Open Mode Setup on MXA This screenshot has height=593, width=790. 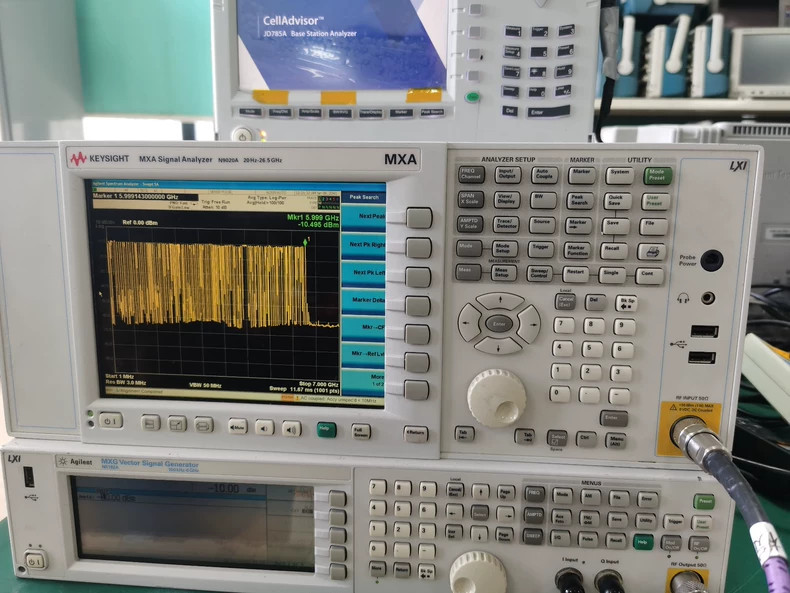[504, 248]
